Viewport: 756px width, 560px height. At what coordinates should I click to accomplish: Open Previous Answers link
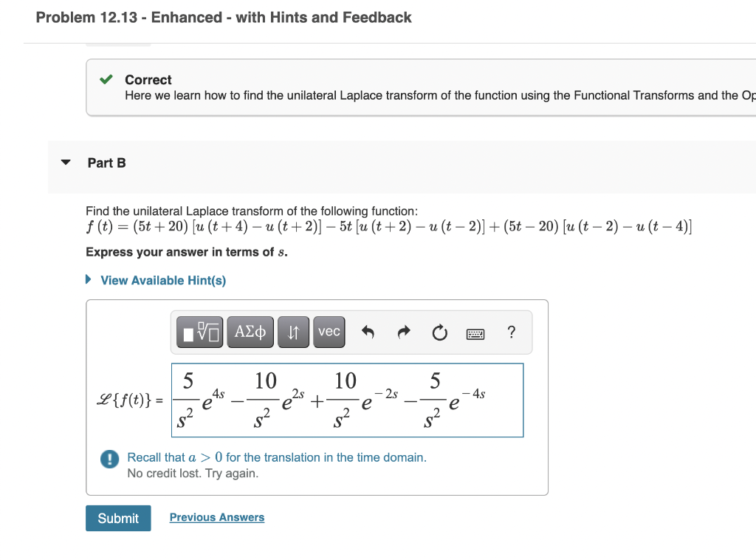pyautogui.click(x=216, y=516)
